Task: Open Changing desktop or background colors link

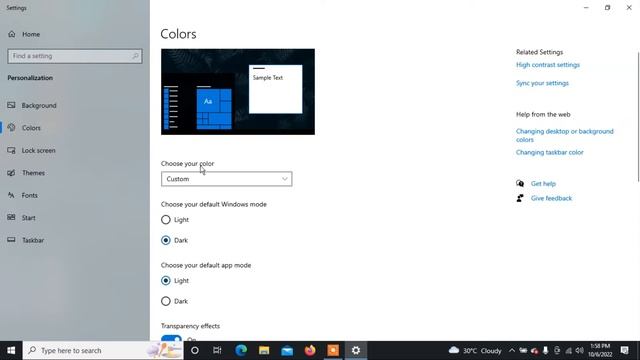Action: (x=564, y=136)
